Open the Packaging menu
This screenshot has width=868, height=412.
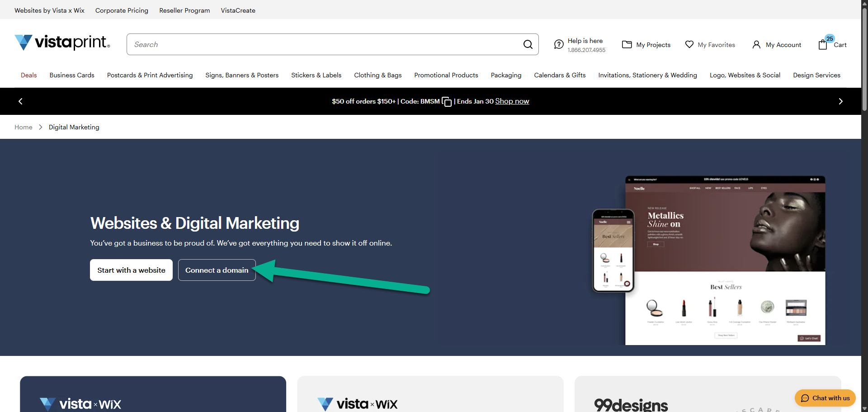click(506, 75)
